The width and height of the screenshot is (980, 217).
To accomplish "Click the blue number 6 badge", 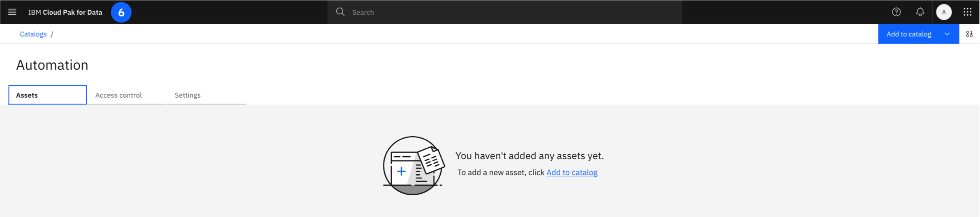I will coord(121,12).
